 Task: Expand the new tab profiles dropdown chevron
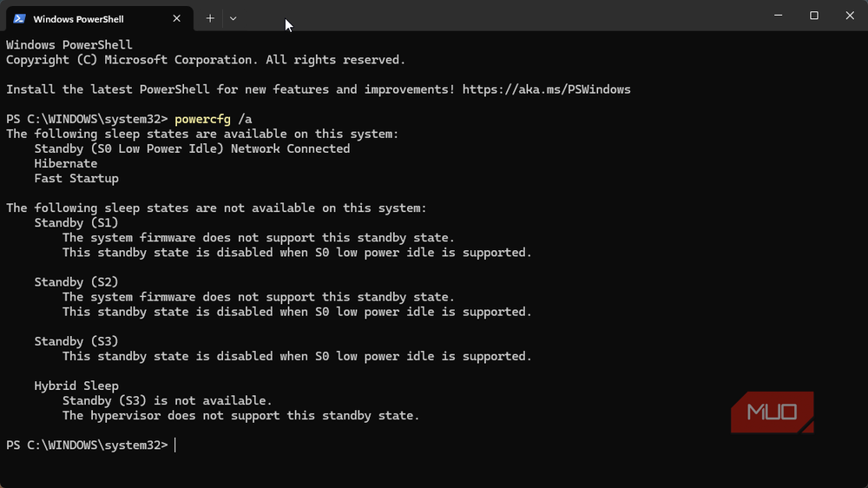pyautogui.click(x=233, y=18)
